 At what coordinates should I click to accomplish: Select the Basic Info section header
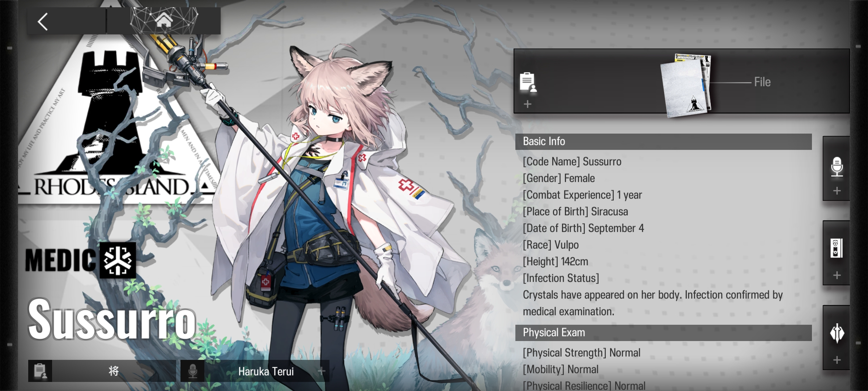click(663, 142)
